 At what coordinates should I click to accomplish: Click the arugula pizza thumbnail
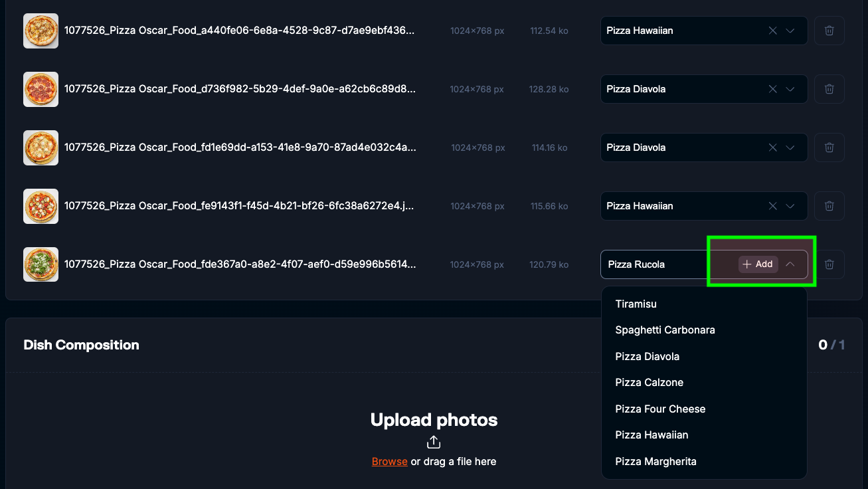pyautogui.click(x=41, y=264)
